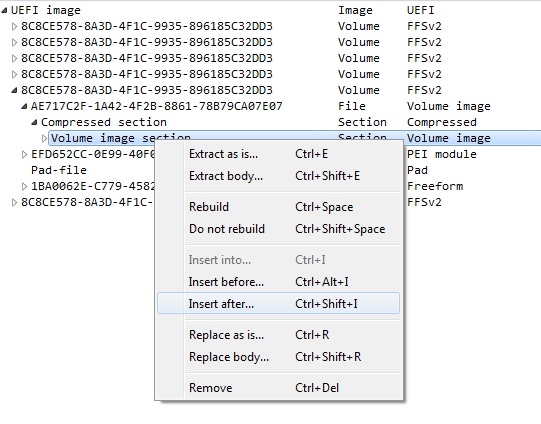The image size is (541, 424).
Task: Select the AE717C2F-1A42-4F2B-8861-78B79CA07E07 row
Action: pyautogui.click(x=156, y=106)
